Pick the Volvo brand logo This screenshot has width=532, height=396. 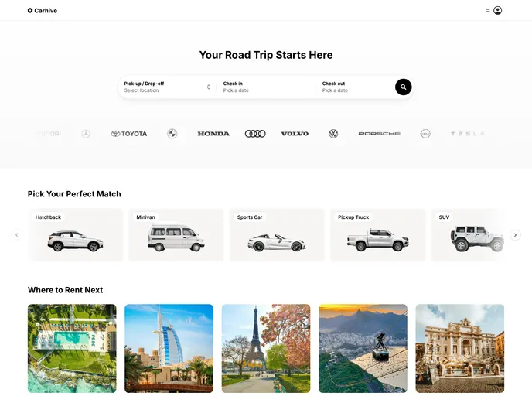(295, 134)
